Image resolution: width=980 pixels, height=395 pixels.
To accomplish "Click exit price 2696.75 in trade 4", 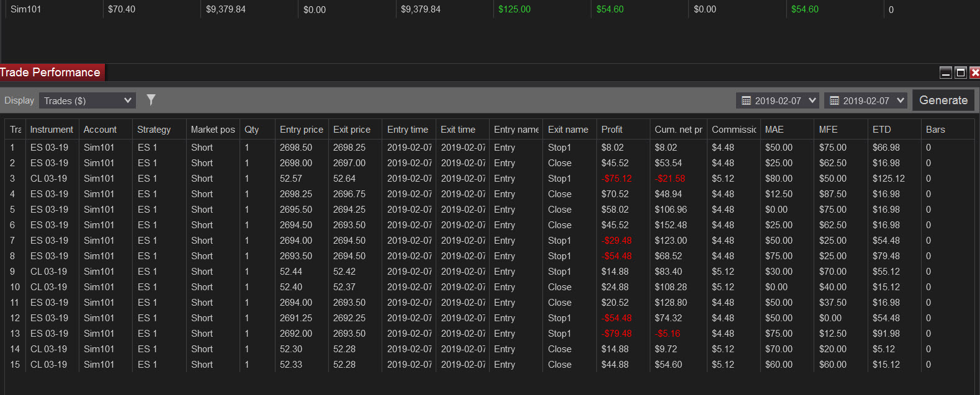I will (x=349, y=194).
